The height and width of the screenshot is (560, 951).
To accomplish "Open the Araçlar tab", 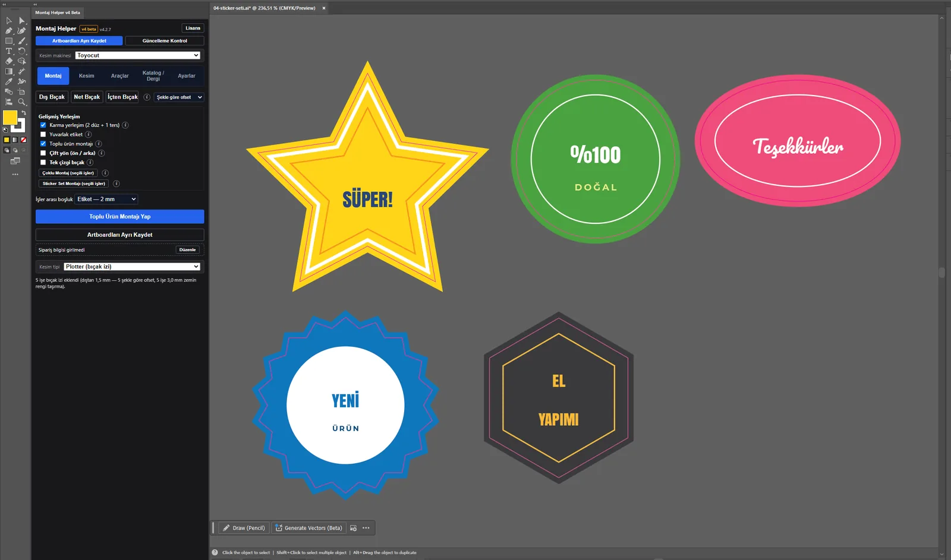I will click(120, 76).
